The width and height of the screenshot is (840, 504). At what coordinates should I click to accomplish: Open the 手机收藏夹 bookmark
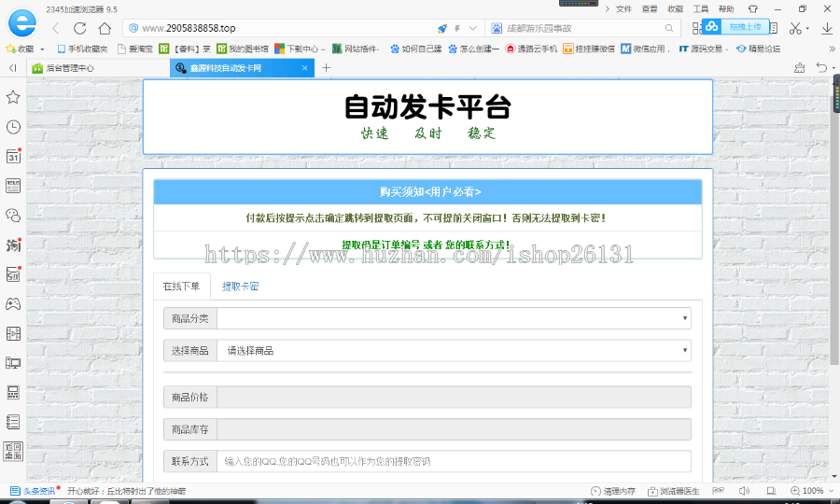(82, 49)
